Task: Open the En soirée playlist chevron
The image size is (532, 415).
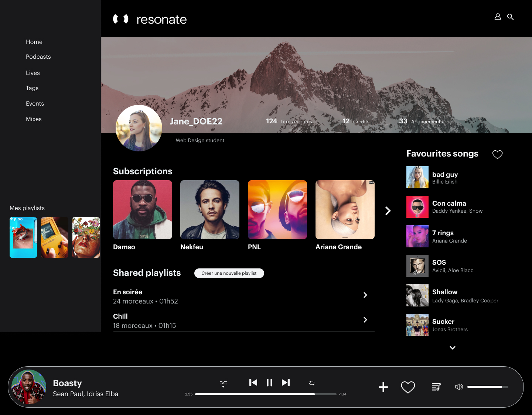Action: 365,295
